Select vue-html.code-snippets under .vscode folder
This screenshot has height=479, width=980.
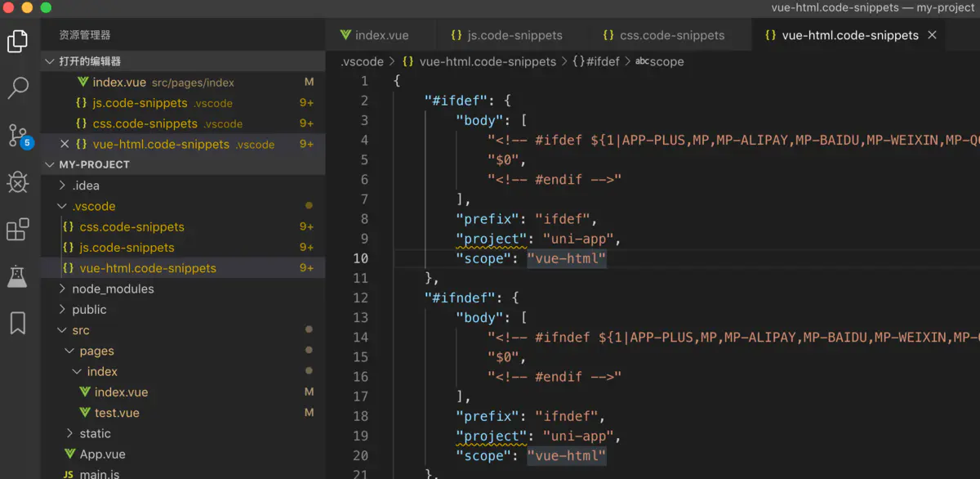point(183,268)
